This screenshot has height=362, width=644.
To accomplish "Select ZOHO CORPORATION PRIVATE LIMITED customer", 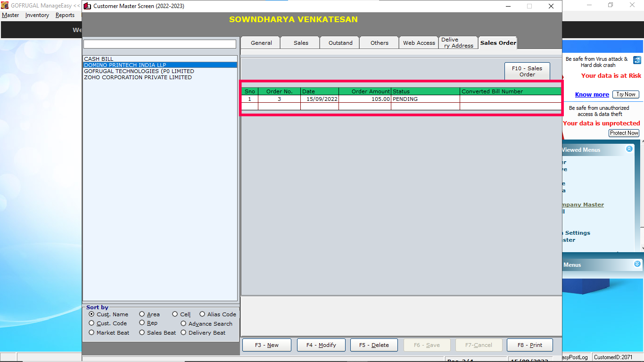I will click(x=160, y=77).
